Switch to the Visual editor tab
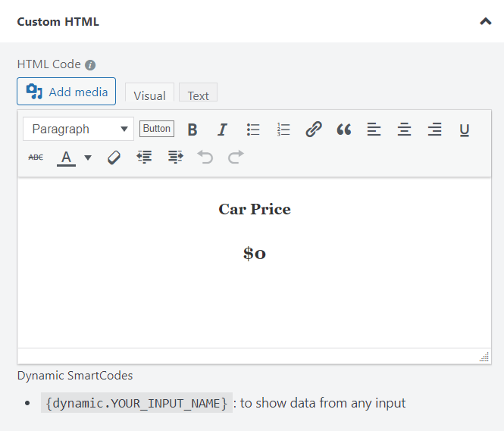This screenshot has width=504, height=431. pyautogui.click(x=149, y=92)
